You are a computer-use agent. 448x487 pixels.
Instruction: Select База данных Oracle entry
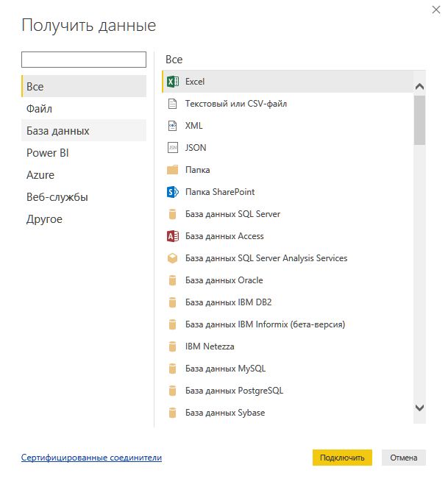pos(288,280)
